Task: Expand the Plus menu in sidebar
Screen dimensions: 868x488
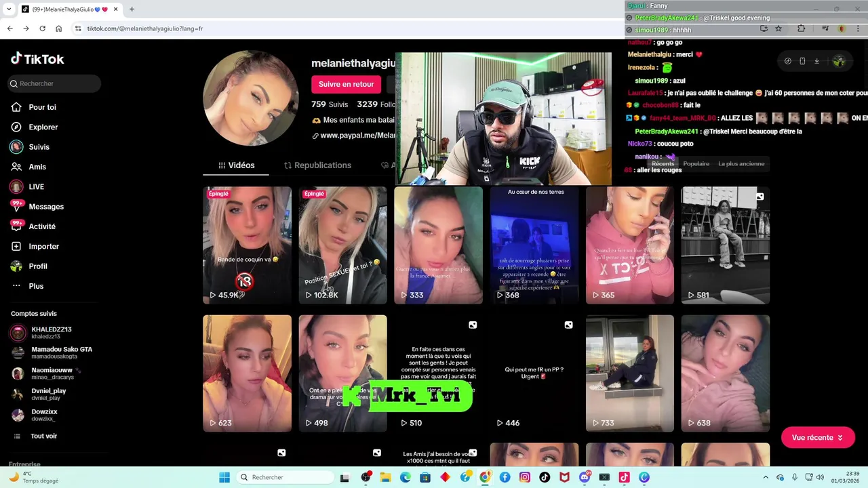Action: tap(36, 286)
